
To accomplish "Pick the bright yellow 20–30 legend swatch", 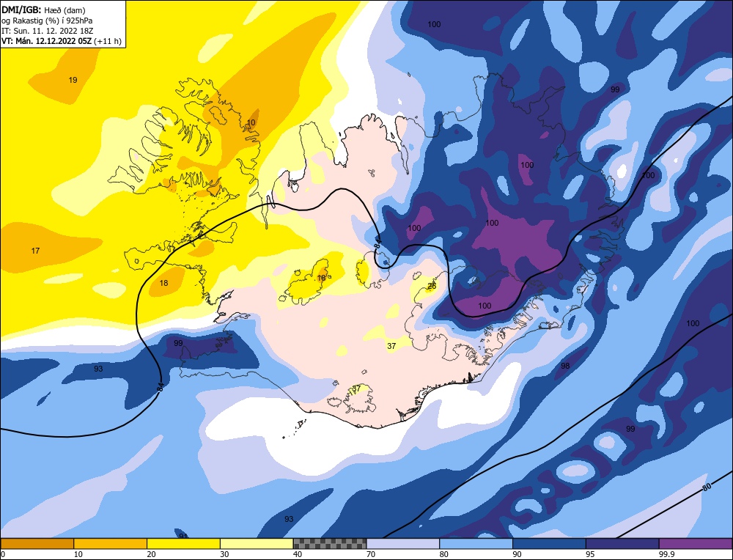I will [x=184, y=543].
